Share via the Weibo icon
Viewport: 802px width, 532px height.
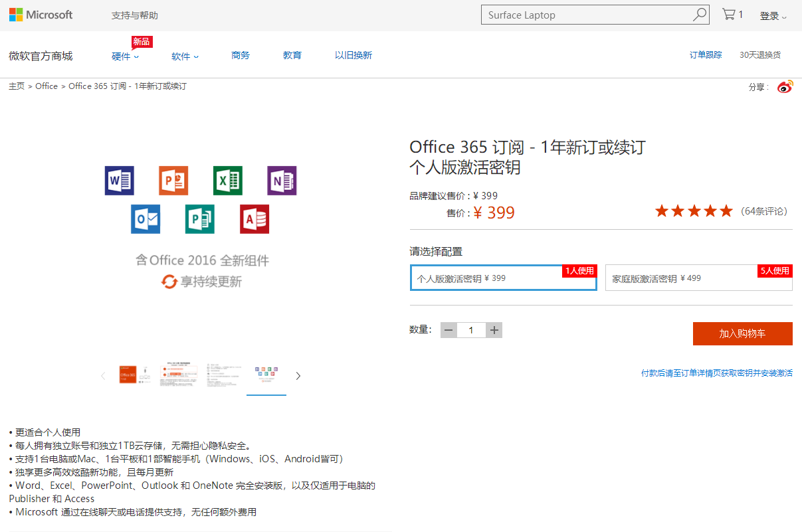[785, 87]
